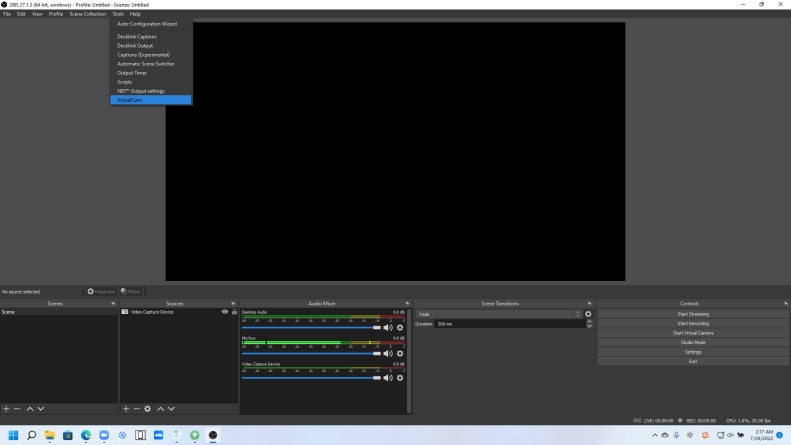Click Start Recording button
791x445 pixels.
coord(692,323)
